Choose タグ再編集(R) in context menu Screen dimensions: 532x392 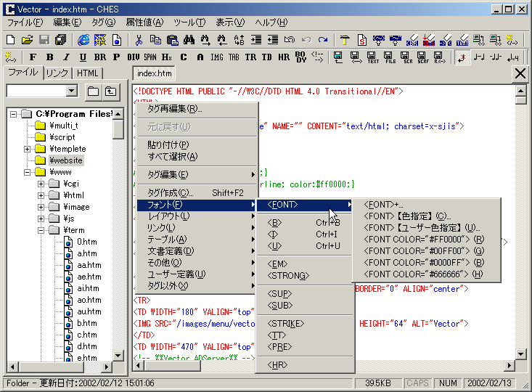(x=197, y=109)
